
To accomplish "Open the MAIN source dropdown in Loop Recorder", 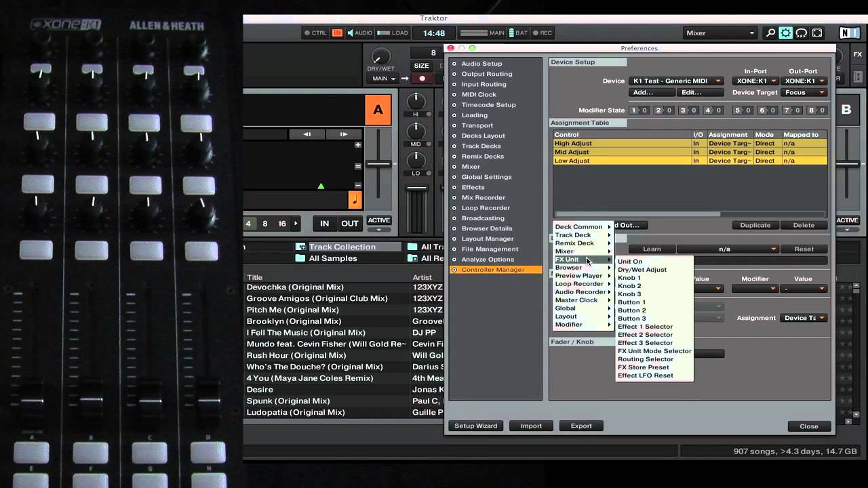I will [x=383, y=79].
